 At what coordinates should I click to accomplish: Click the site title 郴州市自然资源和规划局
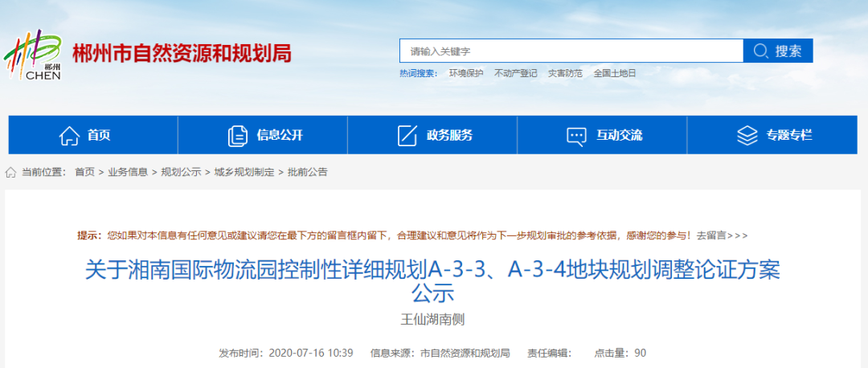point(182,54)
